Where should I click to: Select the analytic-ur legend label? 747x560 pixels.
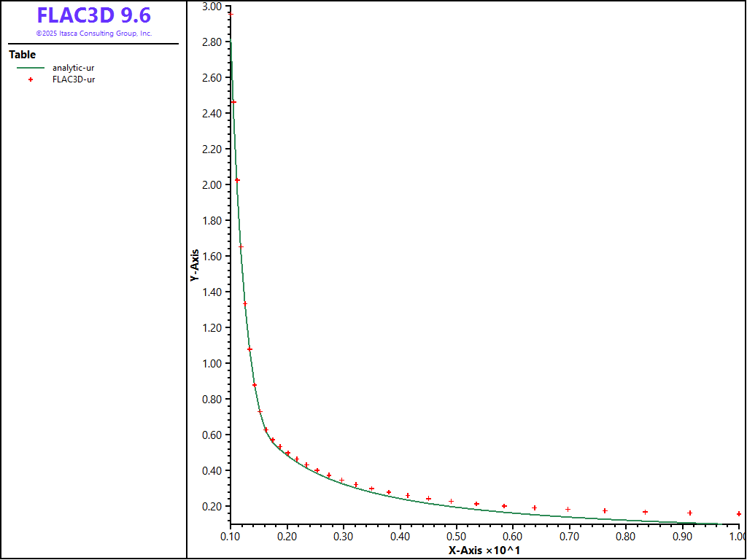pos(73,68)
